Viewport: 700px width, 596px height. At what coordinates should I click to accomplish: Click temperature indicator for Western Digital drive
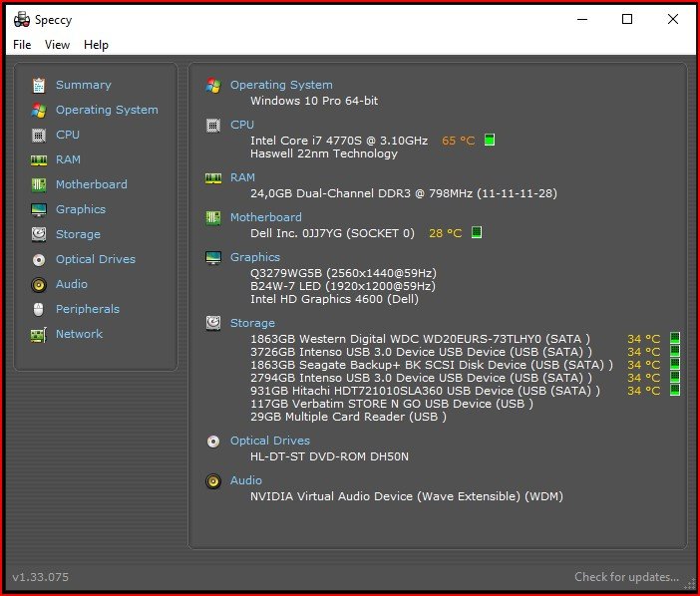point(675,338)
